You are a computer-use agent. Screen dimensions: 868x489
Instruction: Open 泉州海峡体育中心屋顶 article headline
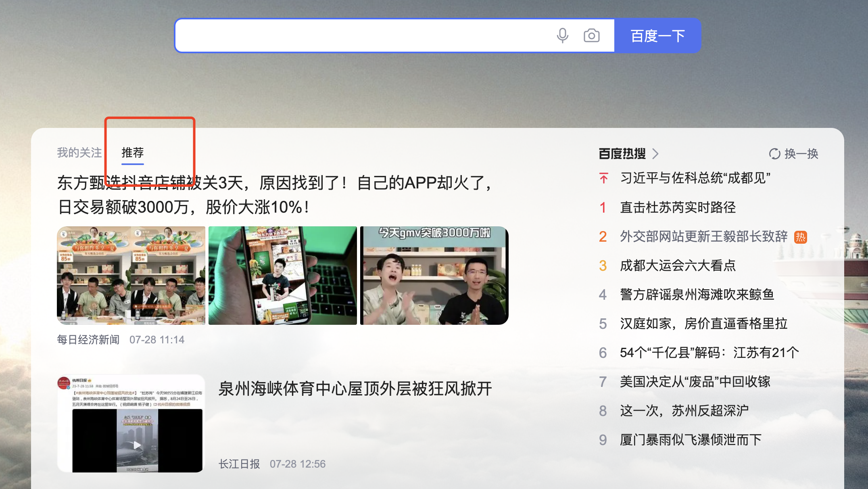pyautogui.click(x=355, y=389)
